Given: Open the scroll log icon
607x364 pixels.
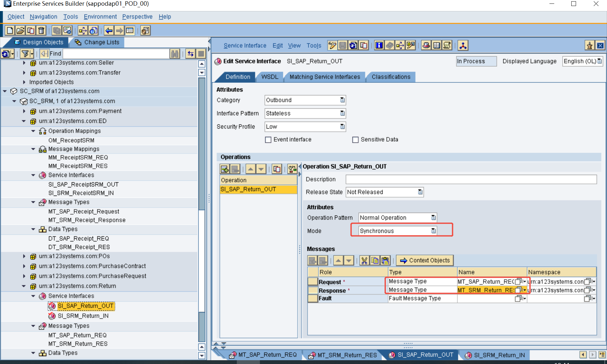Looking at the screenshot, I should (x=447, y=45).
